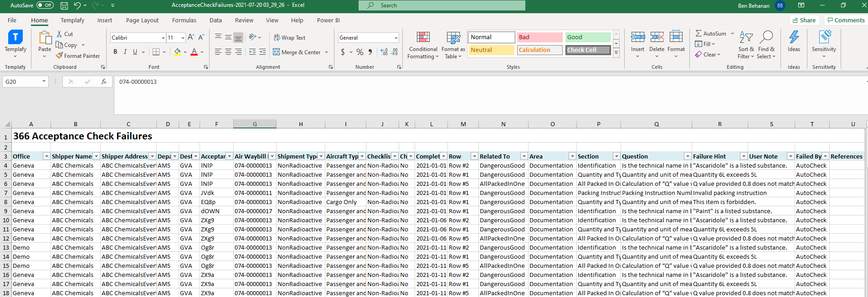Expand the Failure Hint column filter
The image size is (868, 297).
(744, 156)
